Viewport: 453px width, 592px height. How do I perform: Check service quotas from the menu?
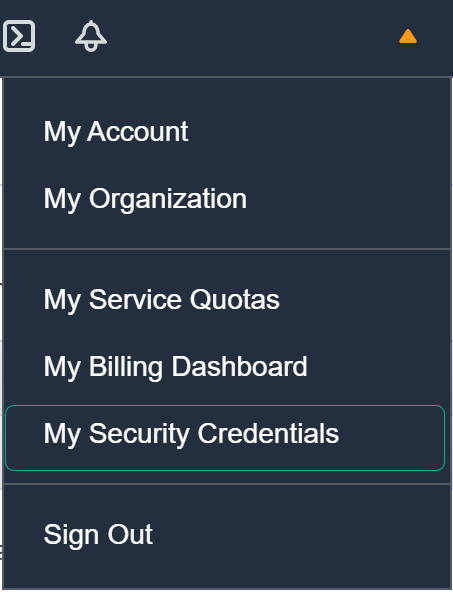coord(162,300)
